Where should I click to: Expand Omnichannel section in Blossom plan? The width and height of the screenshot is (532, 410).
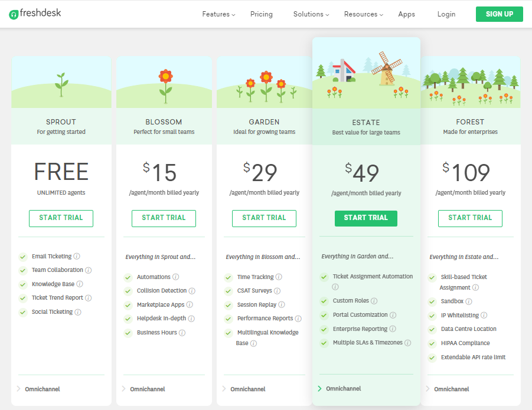point(143,389)
